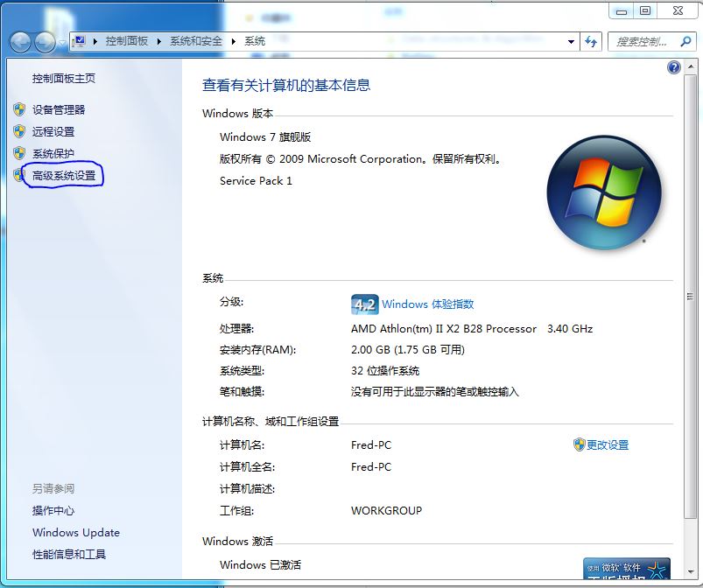Click the shield icon beside 设备管理器
The height and width of the screenshot is (588, 703).
click(x=19, y=109)
